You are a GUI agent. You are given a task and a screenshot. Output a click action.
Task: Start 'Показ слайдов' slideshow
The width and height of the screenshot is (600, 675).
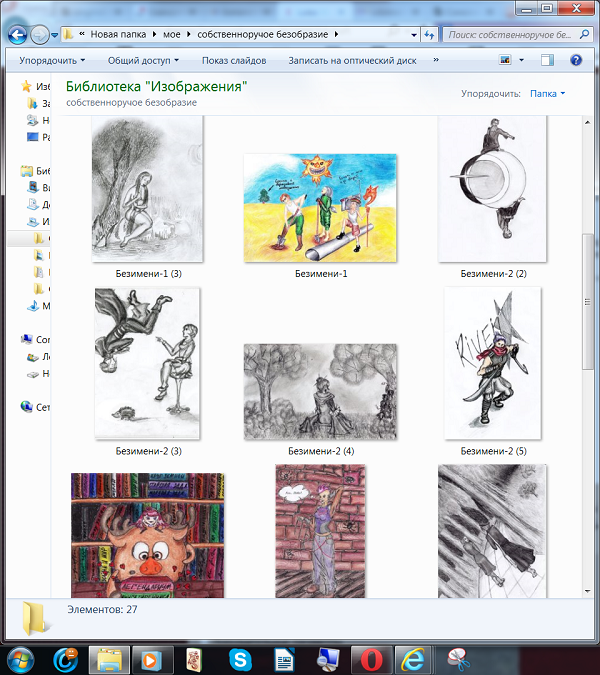pos(234,61)
